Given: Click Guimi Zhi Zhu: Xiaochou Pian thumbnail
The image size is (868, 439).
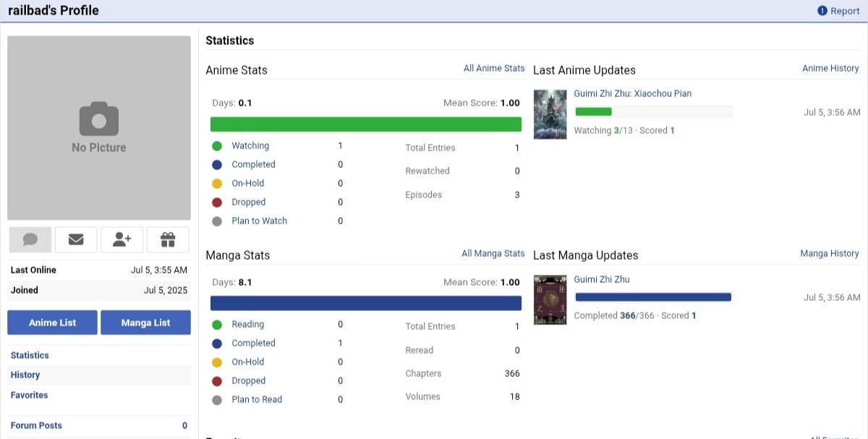Looking at the screenshot, I should click(550, 114).
